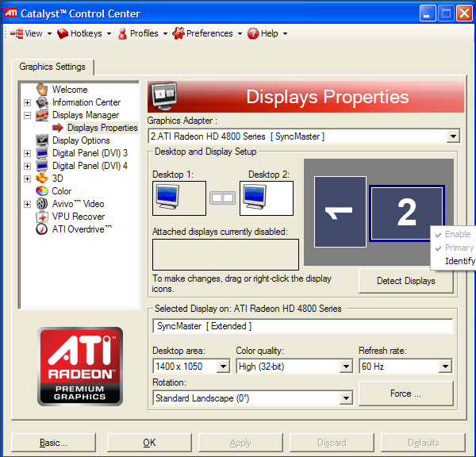The width and height of the screenshot is (476, 457).
Task: Click the Digital Panel (DVI) 3 icon
Action: point(42,153)
